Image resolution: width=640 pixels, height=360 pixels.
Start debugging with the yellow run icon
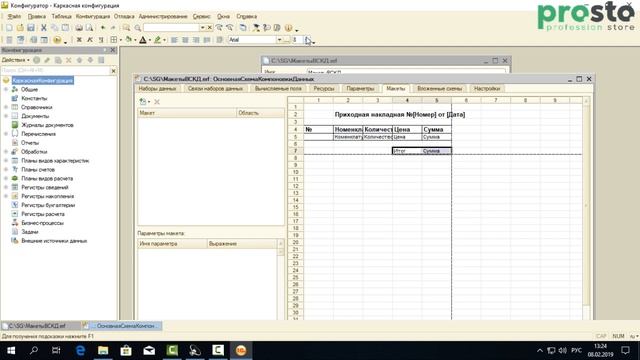57,40
